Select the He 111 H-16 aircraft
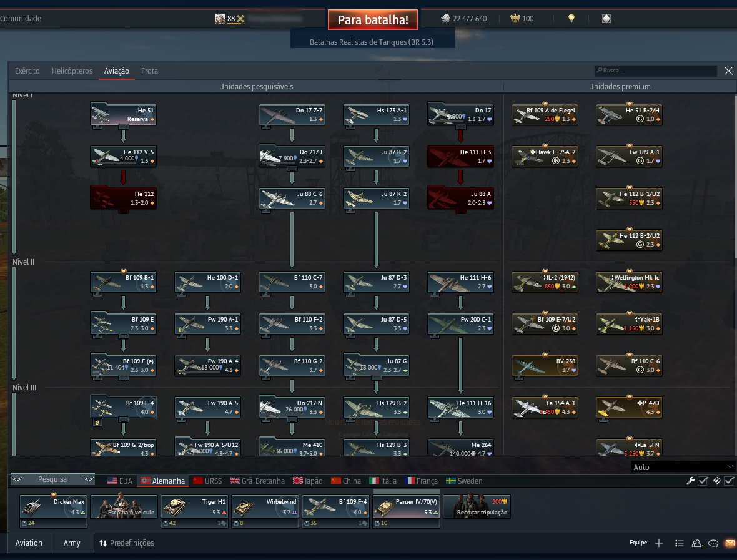The width and height of the screenshot is (737, 560). [x=461, y=407]
